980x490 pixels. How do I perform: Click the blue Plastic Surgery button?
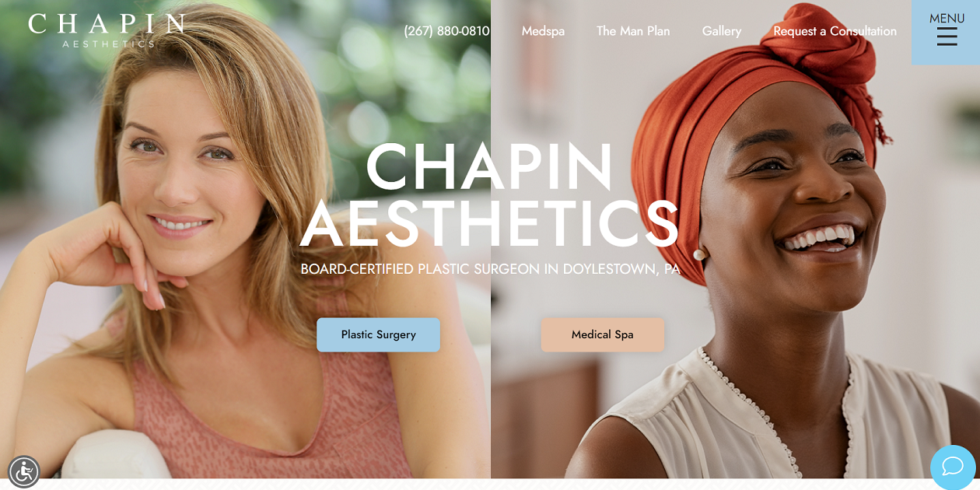(x=378, y=334)
